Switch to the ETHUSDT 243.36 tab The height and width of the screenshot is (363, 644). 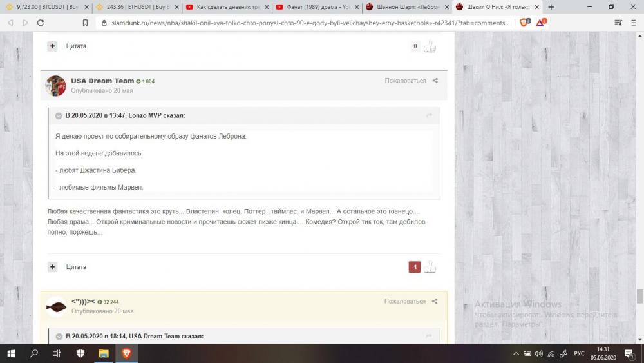coord(136,7)
